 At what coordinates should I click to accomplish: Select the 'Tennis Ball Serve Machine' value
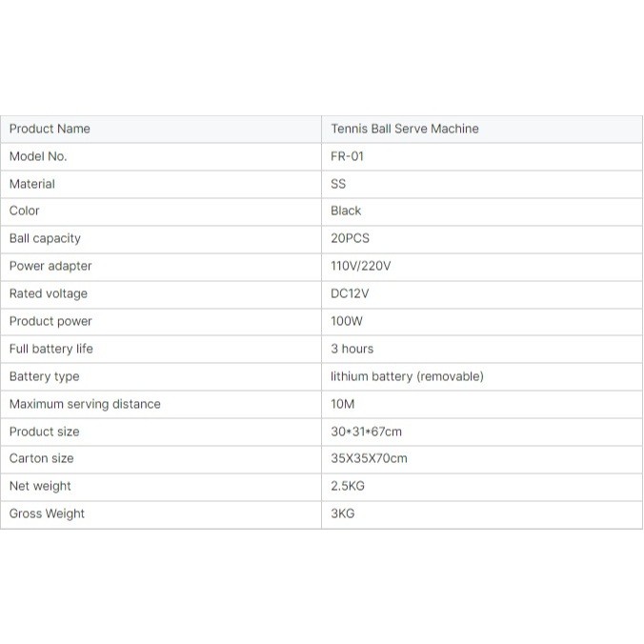point(405,129)
